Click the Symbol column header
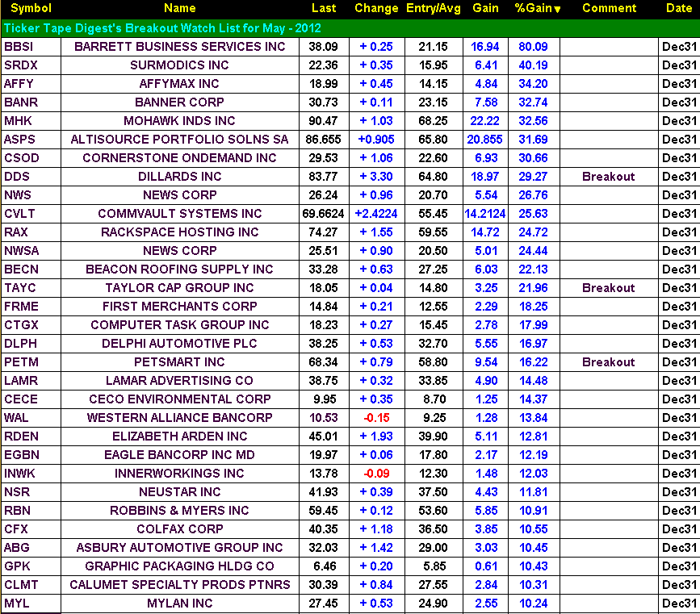The image size is (700, 614). click(31, 8)
